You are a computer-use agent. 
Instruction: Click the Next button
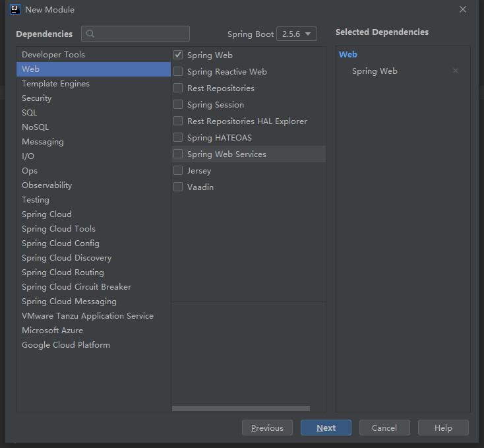pos(326,428)
